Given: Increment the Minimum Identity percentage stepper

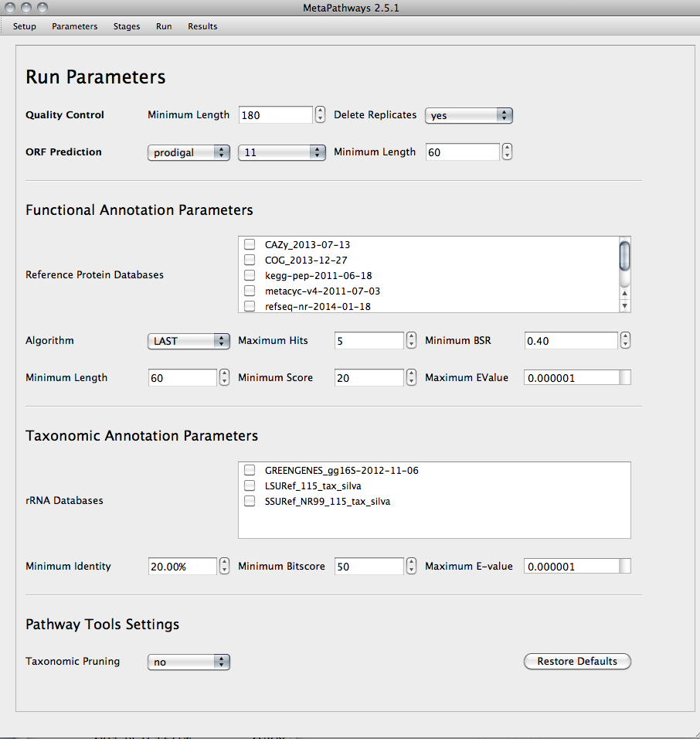Looking at the screenshot, I should pyautogui.click(x=224, y=562).
